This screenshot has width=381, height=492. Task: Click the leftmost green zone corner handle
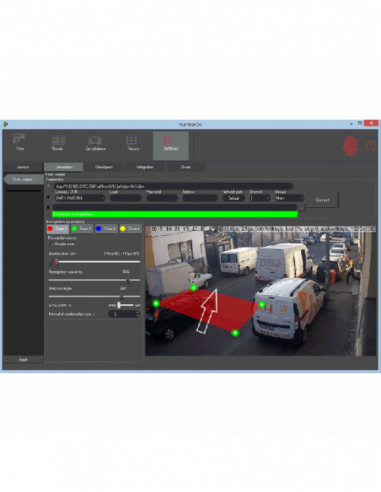point(156,303)
